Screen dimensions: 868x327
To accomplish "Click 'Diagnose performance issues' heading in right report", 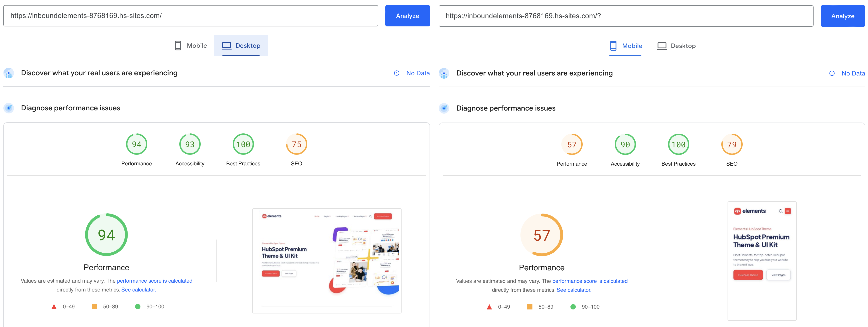I will tap(506, 108).
